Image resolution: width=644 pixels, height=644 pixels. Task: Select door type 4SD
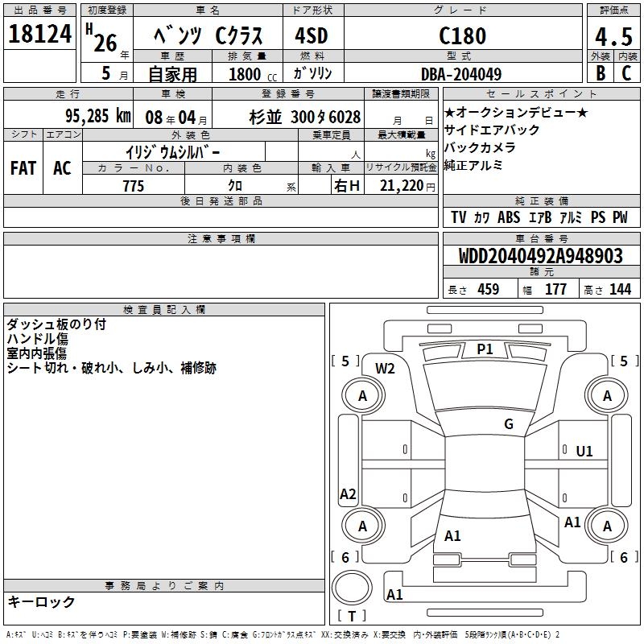pos(312,35)
